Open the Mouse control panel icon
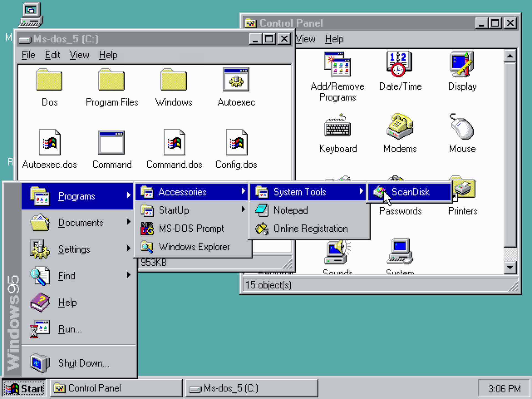Viewport: 532px width, 399px height. click(x=462, y=126)
